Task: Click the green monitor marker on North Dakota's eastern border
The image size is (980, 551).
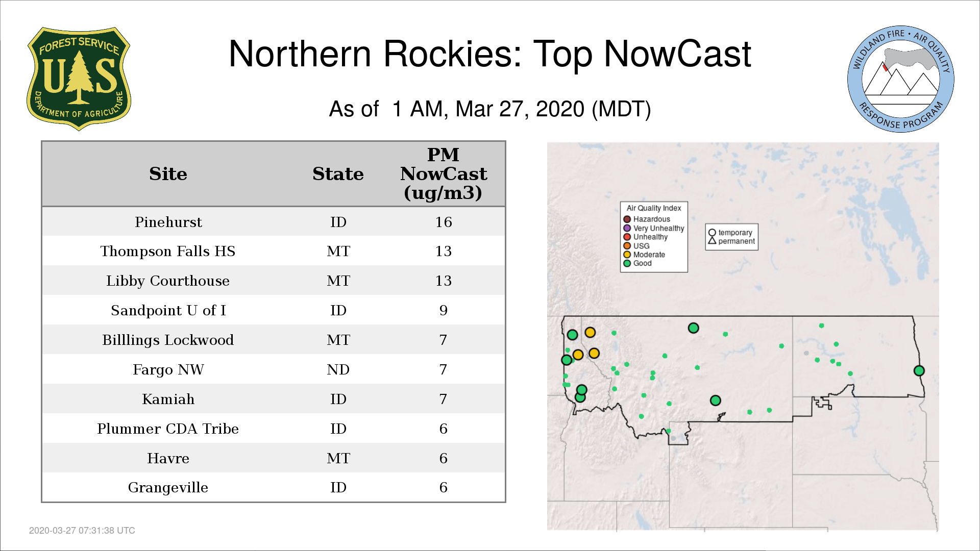Action: pos(919,371)
